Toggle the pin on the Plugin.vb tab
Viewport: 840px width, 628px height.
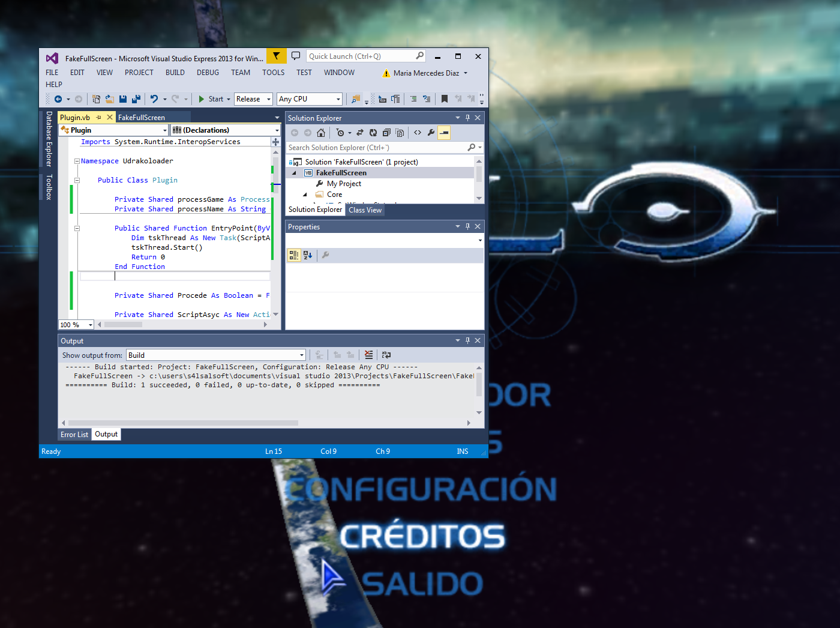tap(99, 117)
